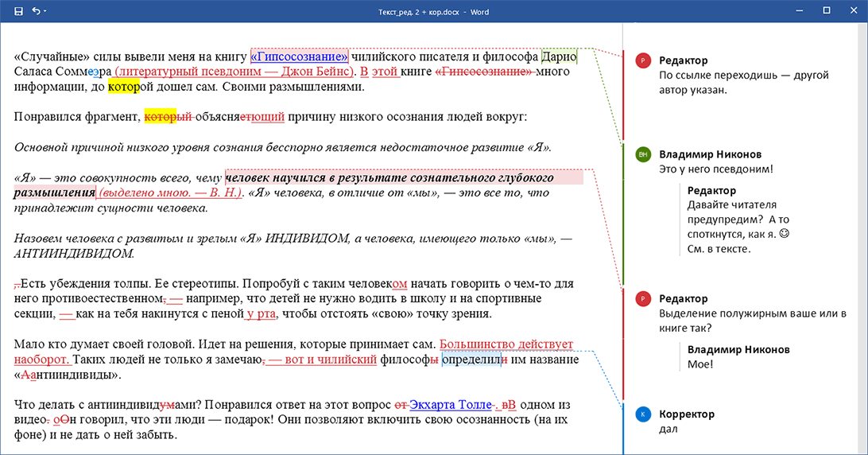
Task: Open the «Гипсосознание» hyperlink in the text
Action: coord(299,56)
